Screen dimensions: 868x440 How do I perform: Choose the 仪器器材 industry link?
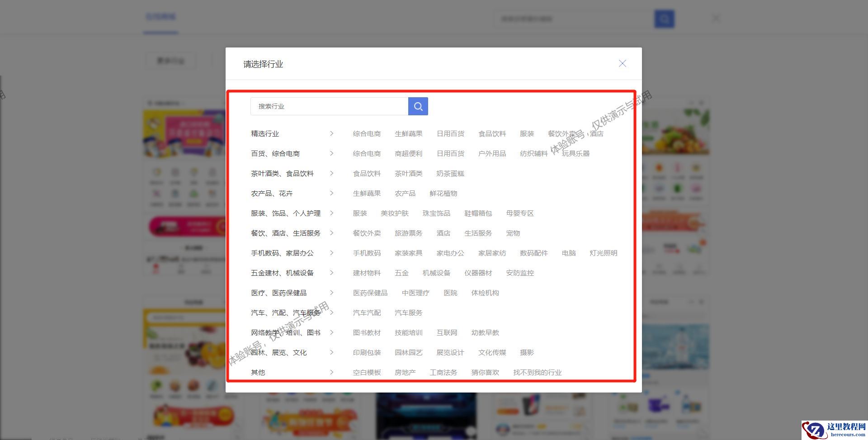pyautogui.click(x=478, y=273)
